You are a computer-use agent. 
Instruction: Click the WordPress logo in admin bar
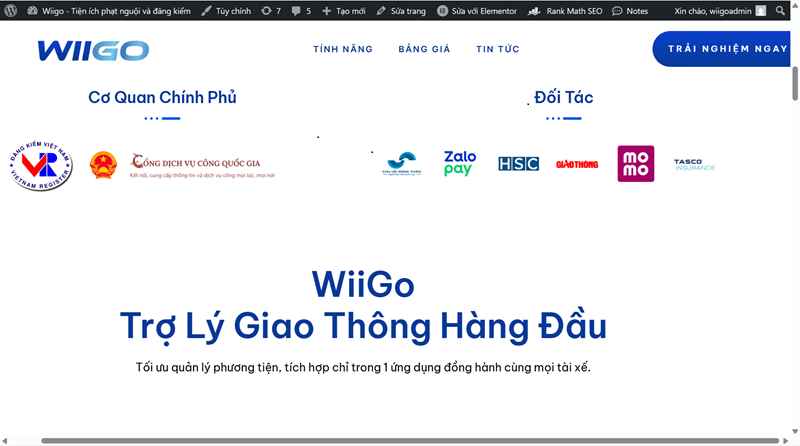[x=11, y=10]
